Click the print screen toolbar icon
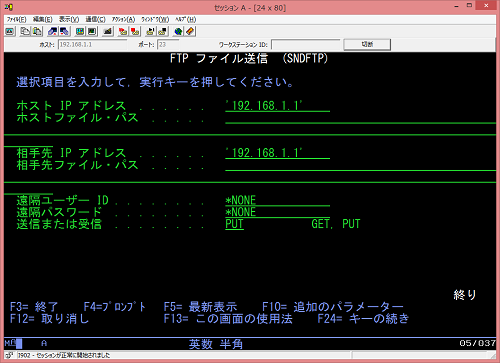Viewport: 500px width, 363px height. tap(10, 31)
